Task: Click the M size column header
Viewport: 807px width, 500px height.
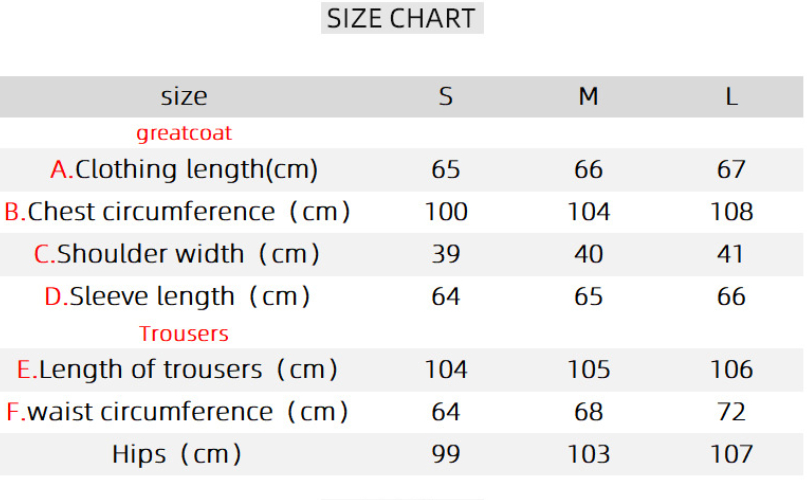Action: (588, 97)
